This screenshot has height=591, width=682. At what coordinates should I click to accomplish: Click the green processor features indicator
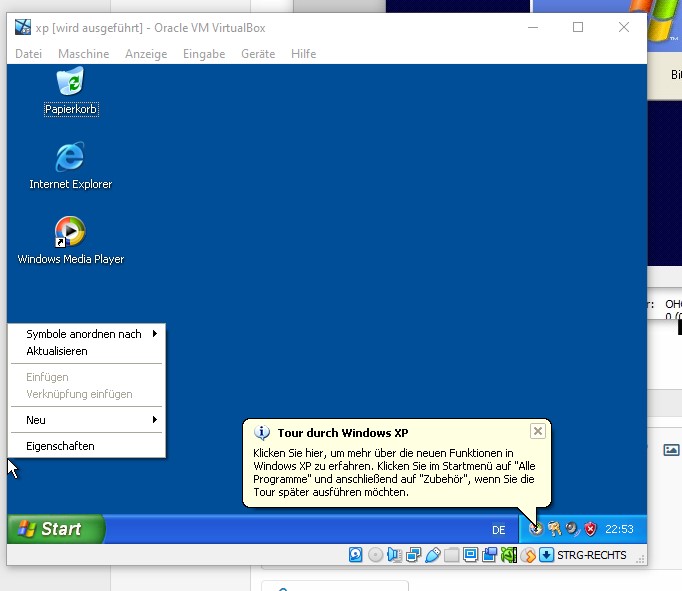point(508,555)
